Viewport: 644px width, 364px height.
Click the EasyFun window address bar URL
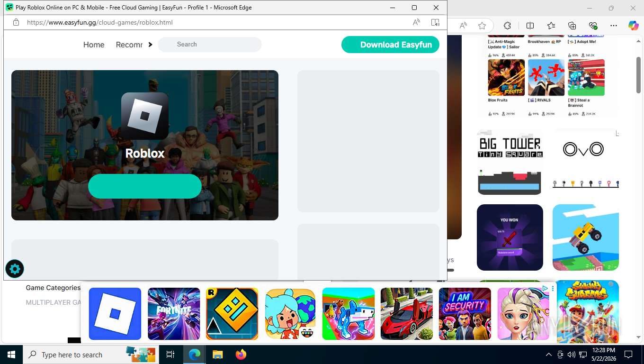click(x=100, y=22)
